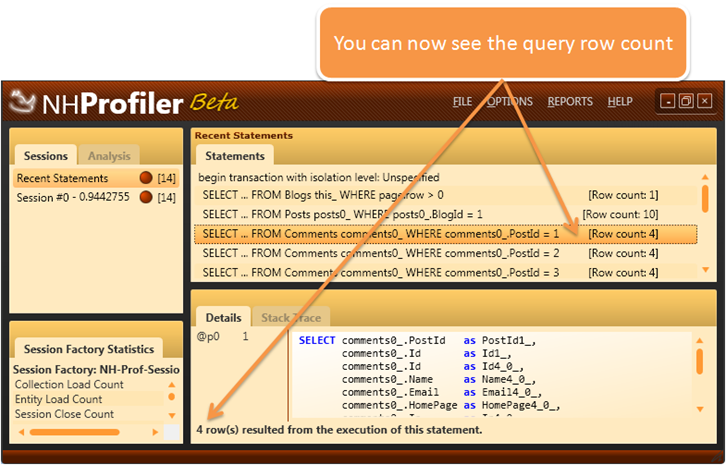
Task: Click the 4 row(s) resulted status message
Action: 339,430
